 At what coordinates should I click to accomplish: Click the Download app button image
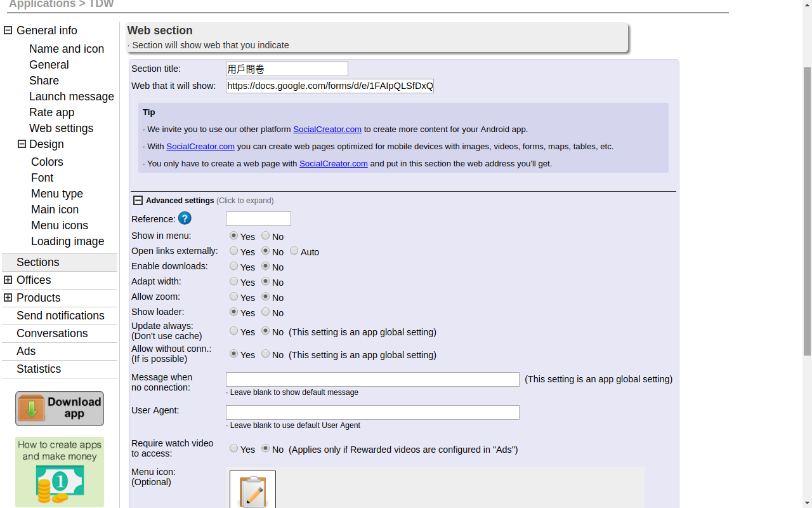pos(60,408)
